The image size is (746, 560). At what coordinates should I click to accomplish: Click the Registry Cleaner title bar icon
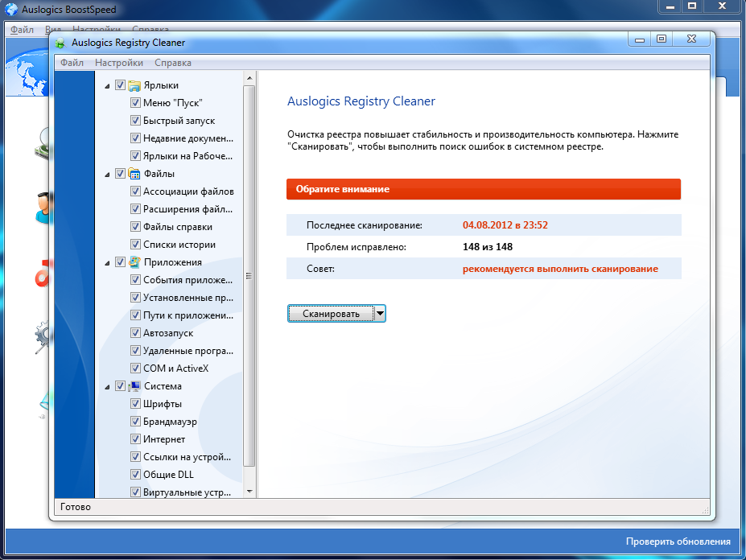point(60,43)
